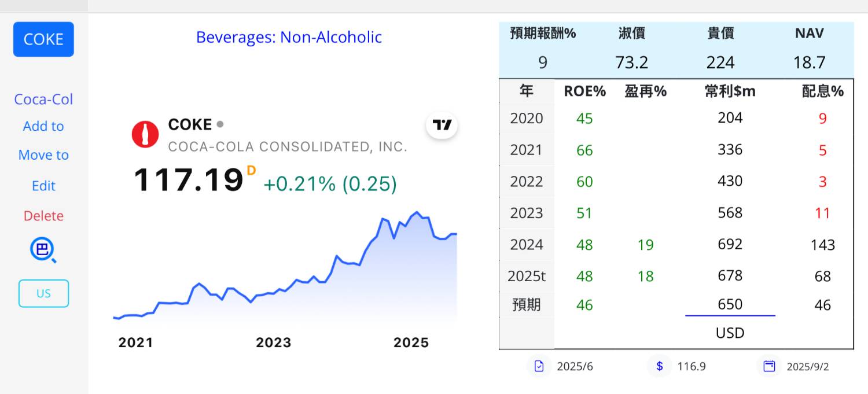Click the 預期報酬% header label

543,34
